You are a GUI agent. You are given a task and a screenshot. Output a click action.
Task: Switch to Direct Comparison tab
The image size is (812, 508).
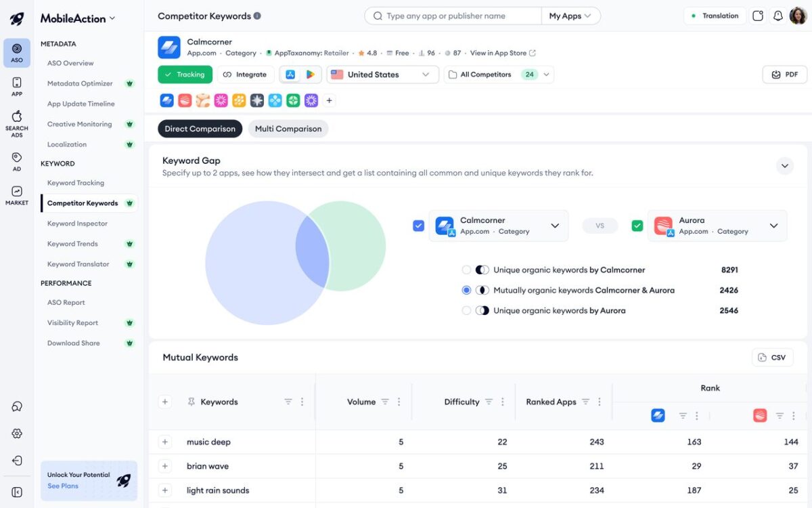click(200, 129)
